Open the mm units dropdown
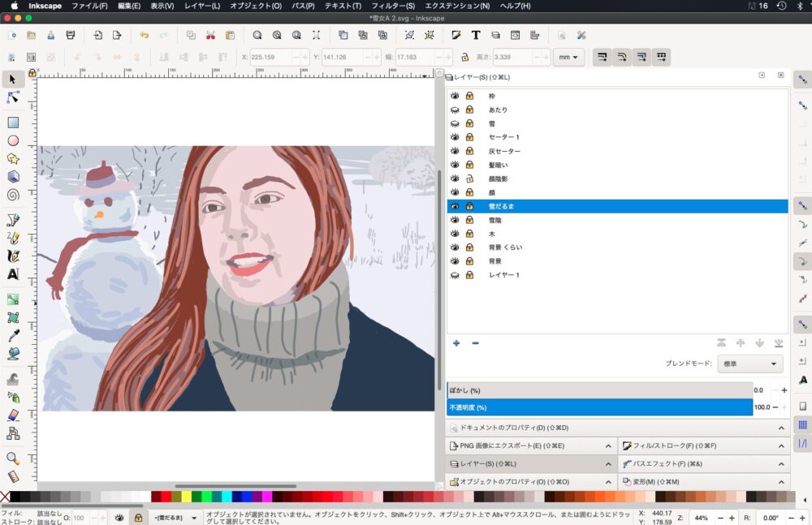Viewport: 812px width, 525px height. click(x=568, y=58)
